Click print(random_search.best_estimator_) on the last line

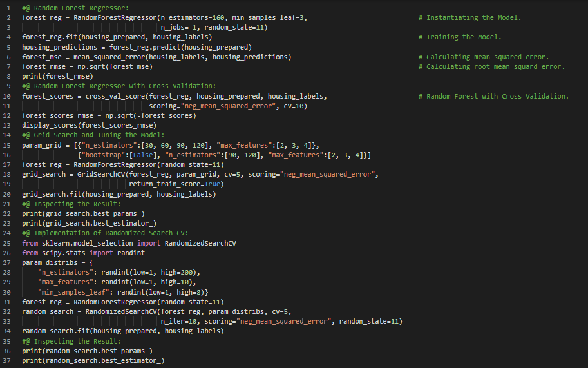coord(93,360)
